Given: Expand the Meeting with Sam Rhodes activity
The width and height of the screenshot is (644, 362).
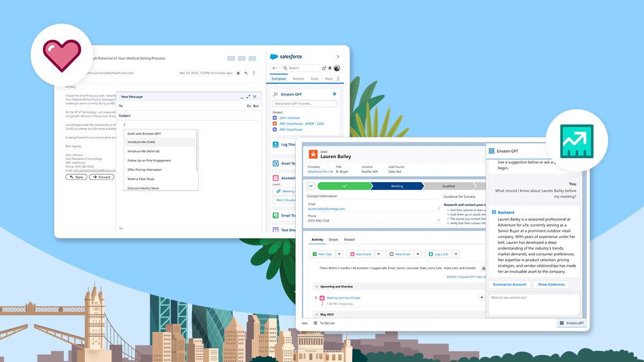Looking at the screenshot, I should click(315, 298).
